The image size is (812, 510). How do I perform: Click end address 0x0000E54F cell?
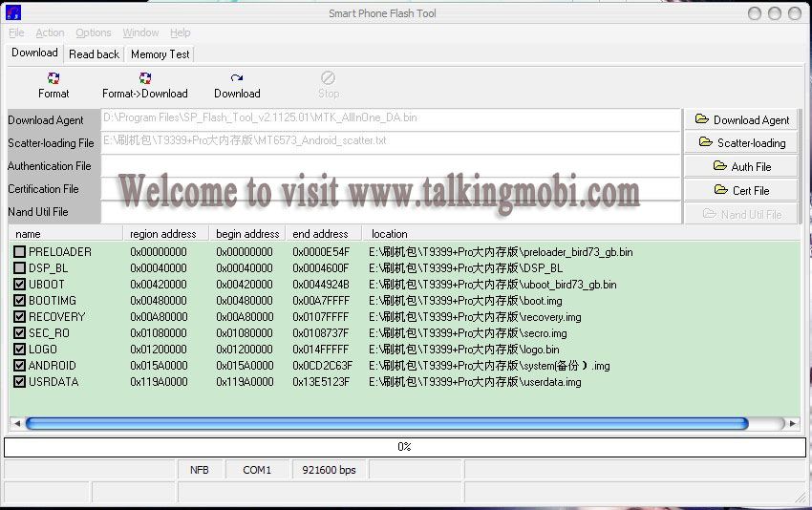[321, 252]
